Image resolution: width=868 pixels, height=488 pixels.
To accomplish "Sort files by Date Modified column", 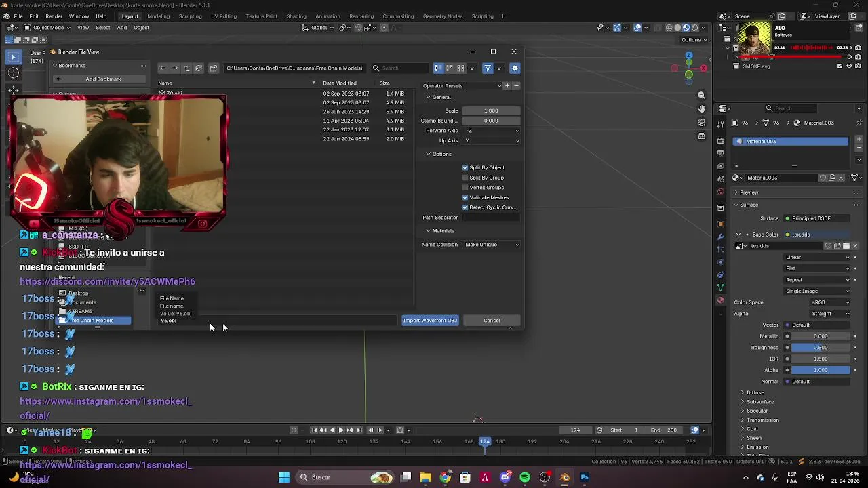I will click(x=340, y=83).
